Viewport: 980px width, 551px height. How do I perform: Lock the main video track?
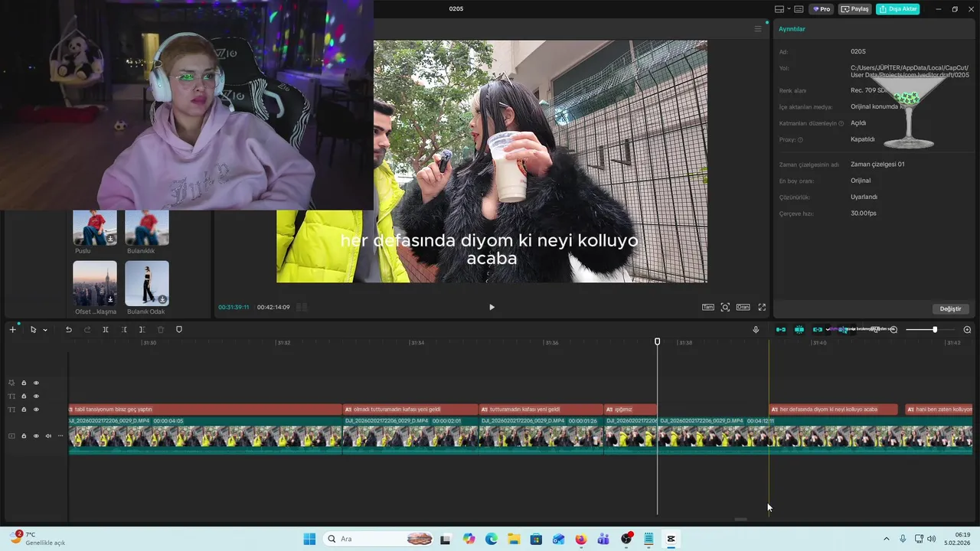click(x=24, y=436)
